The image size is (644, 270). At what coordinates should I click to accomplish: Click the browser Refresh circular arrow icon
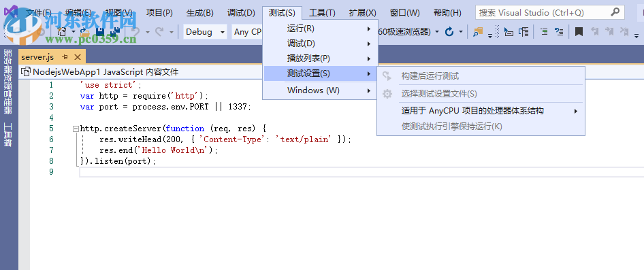tap(449, 31)
